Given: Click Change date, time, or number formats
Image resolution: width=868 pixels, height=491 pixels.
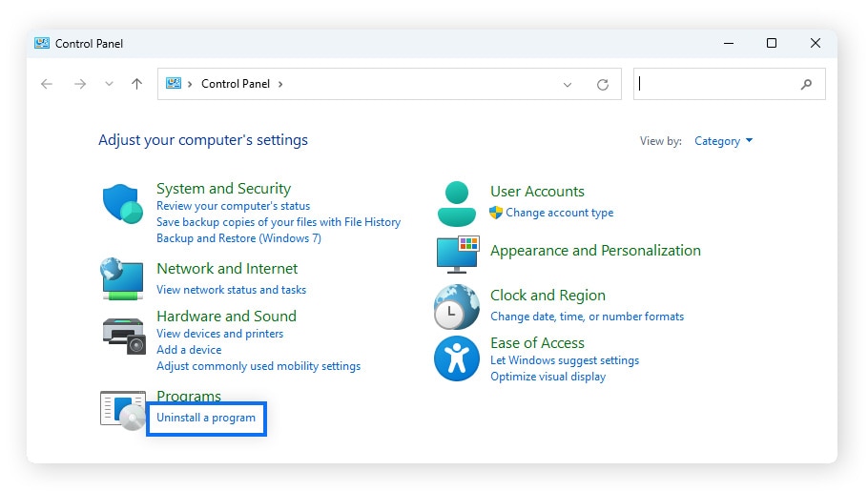Looking at the screenshot, I should 588,317.
